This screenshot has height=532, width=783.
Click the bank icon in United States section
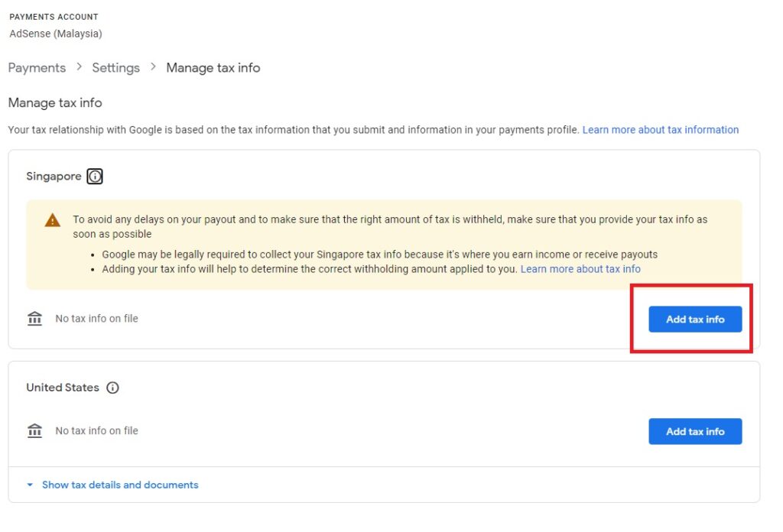(x=35, y=431)
